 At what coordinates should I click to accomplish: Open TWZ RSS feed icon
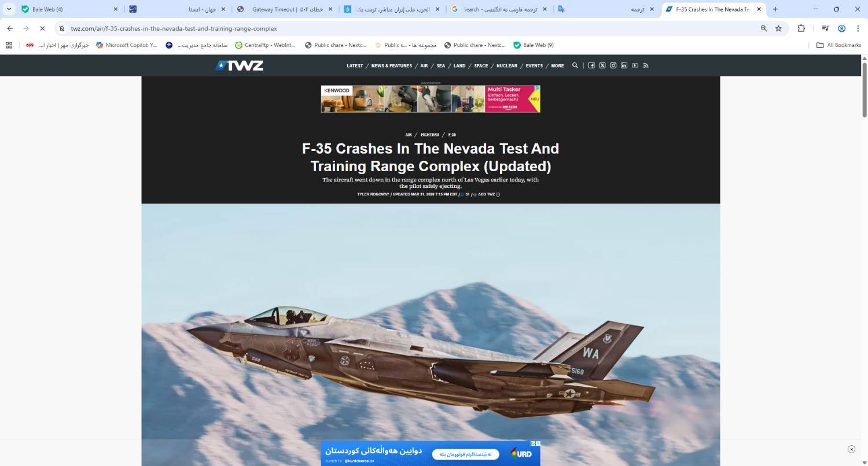tap(646, 66)
